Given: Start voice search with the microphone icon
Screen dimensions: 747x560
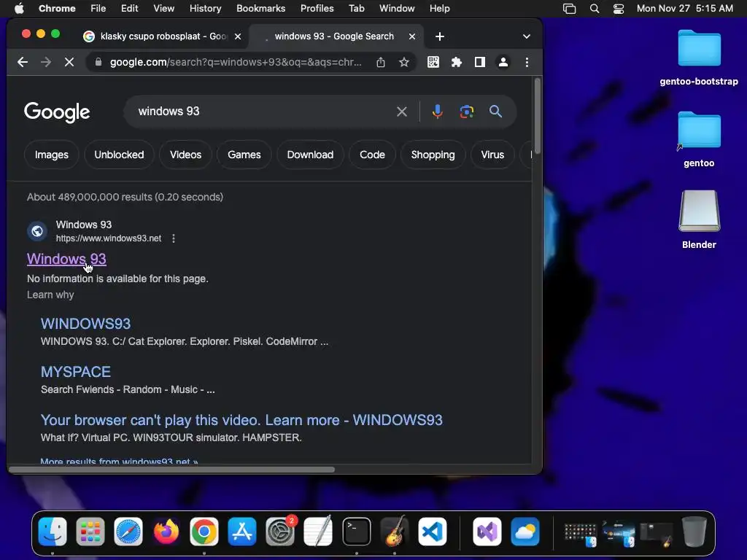Looking at the screenshot, I should pos(438,112).
